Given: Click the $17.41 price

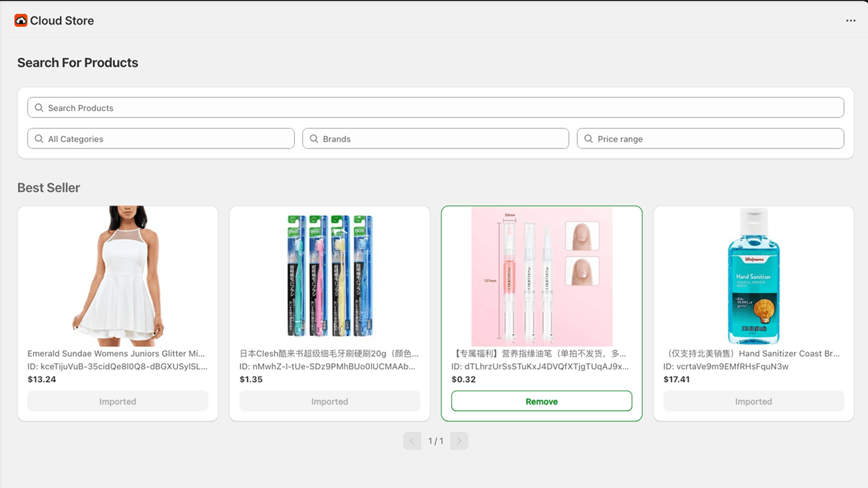Looking at the screenshot, I should click(x=676, y=380).
